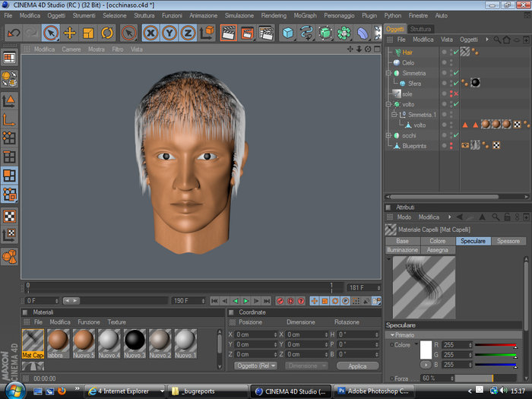Select the Move tool in toolbar
The height and width of the screenshot is (399, 532).
click(x=70, y=33)
